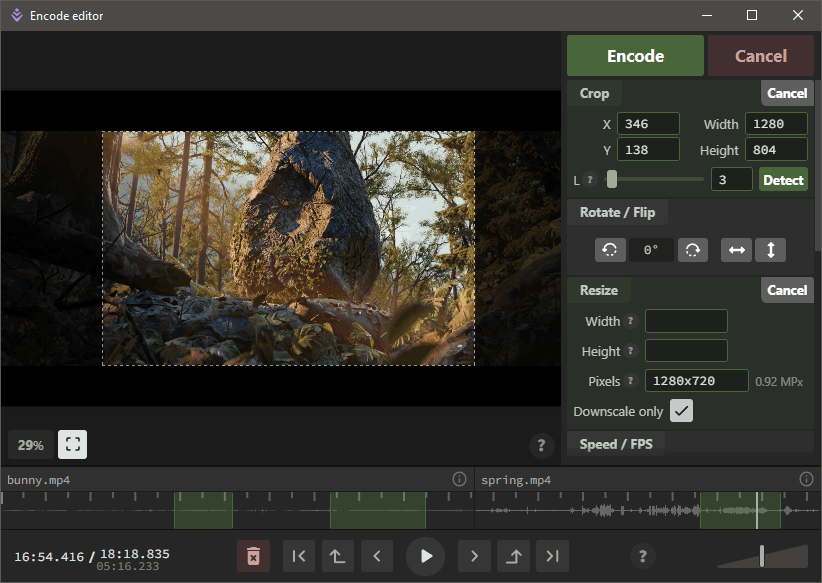
Task: Start encoding with the Encode button
Action: point(635,55)
